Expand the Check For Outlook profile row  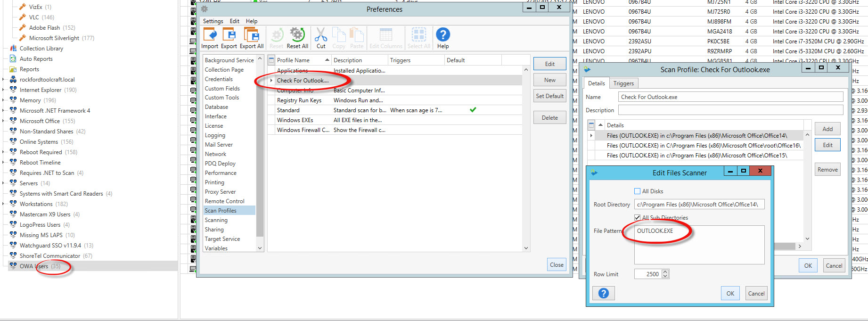271,81
